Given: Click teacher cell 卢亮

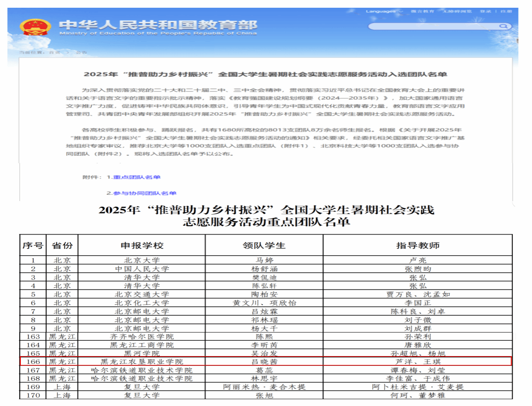Looking at the screenshot, I should point(418,260).
